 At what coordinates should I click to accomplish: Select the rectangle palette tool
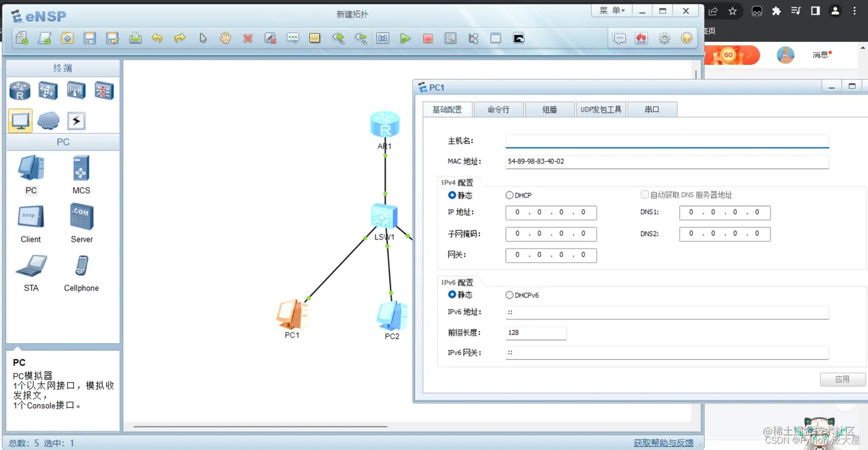point(315,38)
